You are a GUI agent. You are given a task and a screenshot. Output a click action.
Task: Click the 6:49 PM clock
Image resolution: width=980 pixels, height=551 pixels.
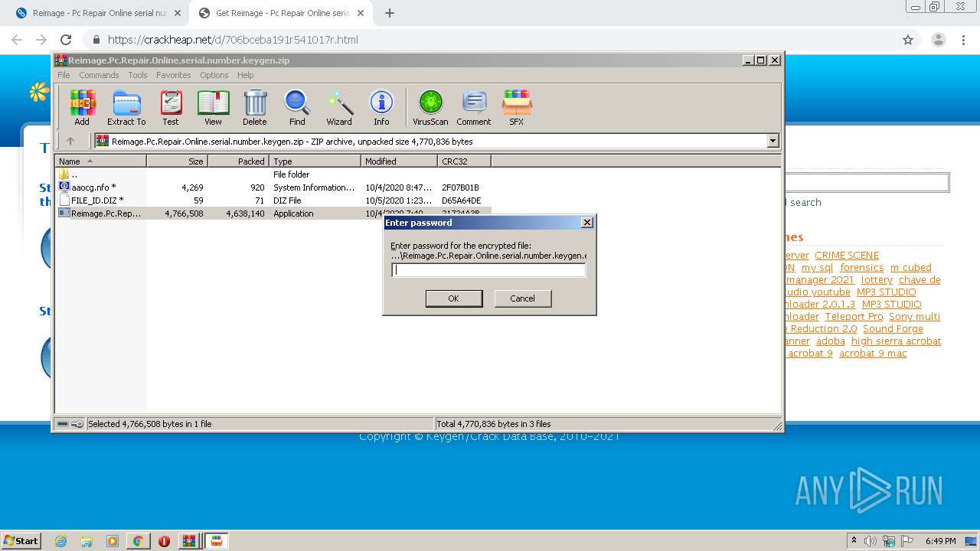coord(940,541)
